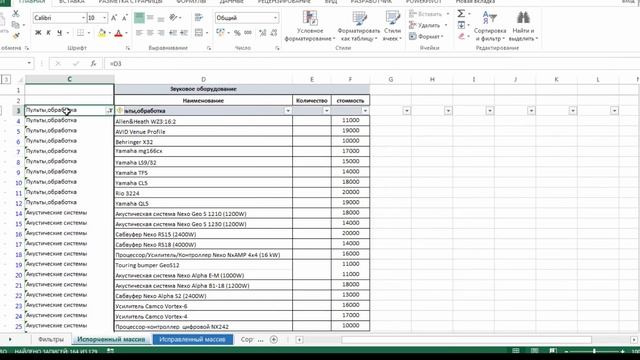Screen dimensions: 640x360
Task: Open the Borders tool
Action: tap(80, 33)
